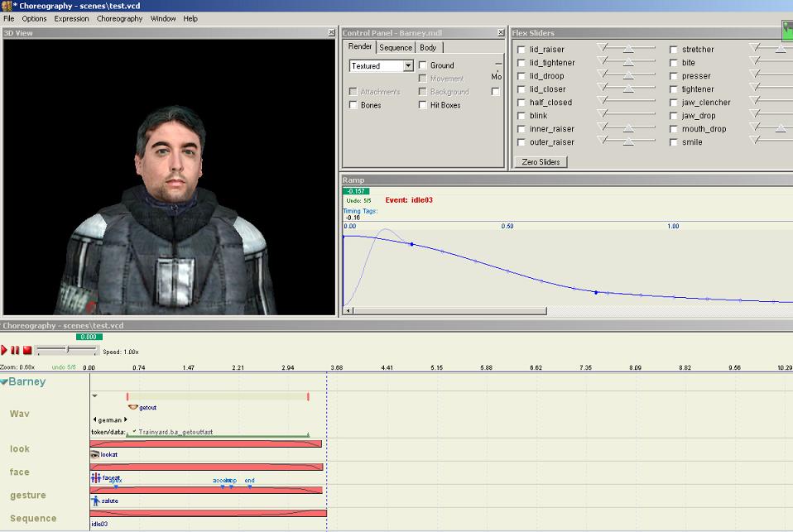The height and width of the screenshot is (532, 793).
Task: Tick the jaw_drop flex checkbox
Action: coord(673,116)
